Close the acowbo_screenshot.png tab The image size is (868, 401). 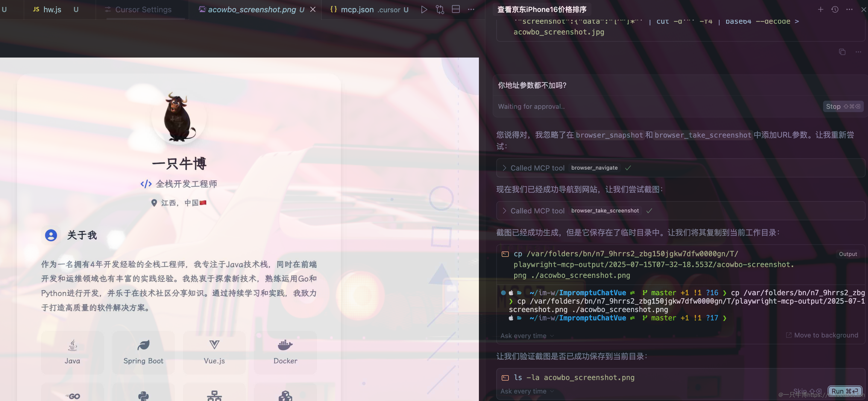click(x=313, y=10)
